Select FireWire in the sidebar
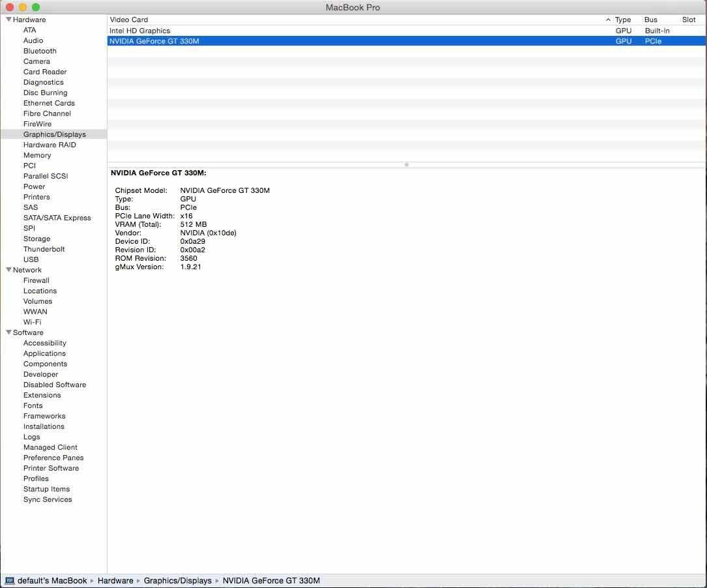Viewport: 707px width, 588px height. pos(37,124)
